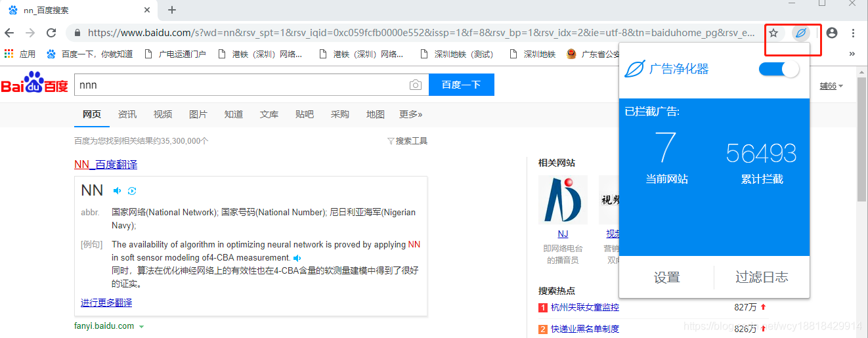
Task: Switch to the 采购 tab
Action: [340, 114]
